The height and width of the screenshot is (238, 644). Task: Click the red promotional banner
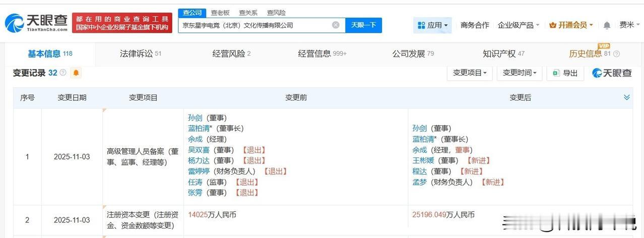pos(122,23)
